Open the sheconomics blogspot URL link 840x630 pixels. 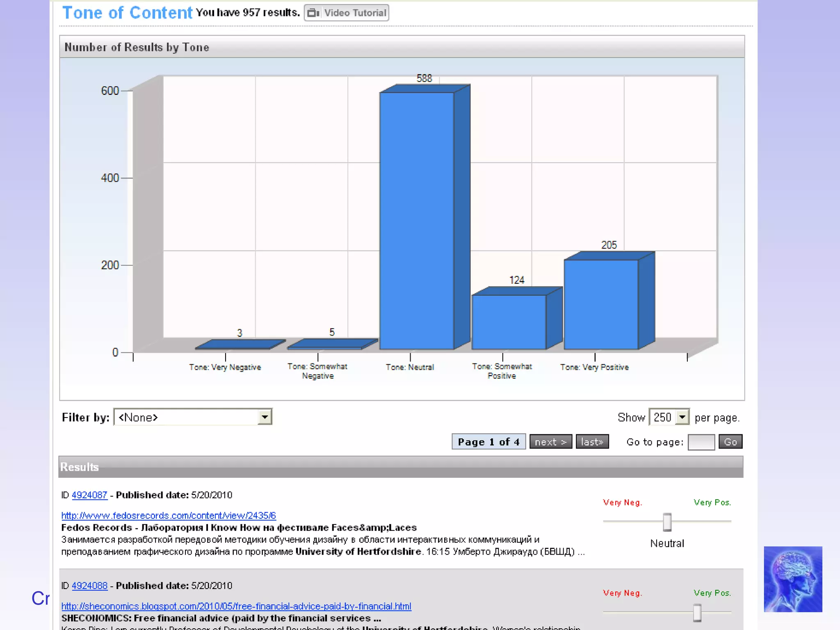point(236,606)
